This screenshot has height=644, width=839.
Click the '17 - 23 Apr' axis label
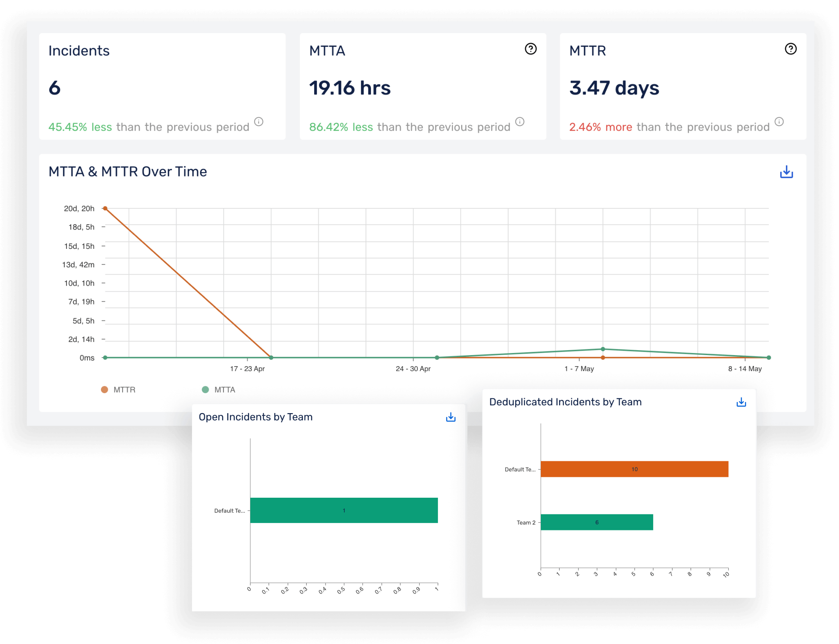click(x=247, y=369)
